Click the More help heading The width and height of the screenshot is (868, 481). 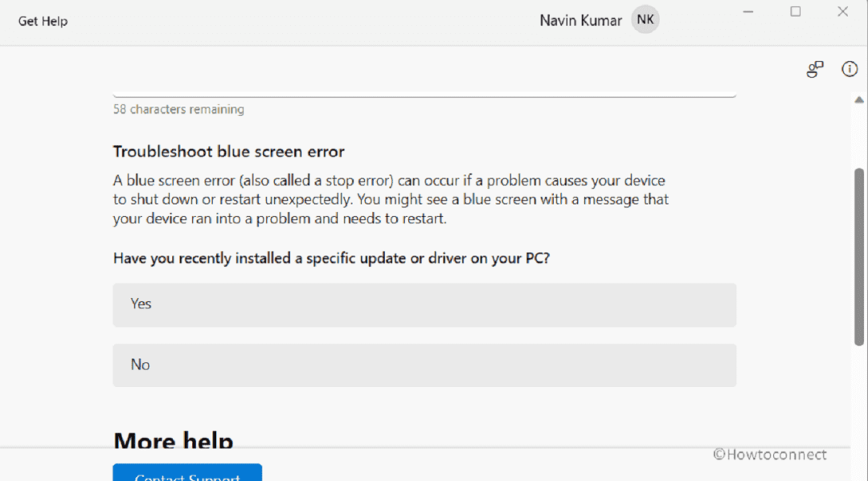(173, 440)
